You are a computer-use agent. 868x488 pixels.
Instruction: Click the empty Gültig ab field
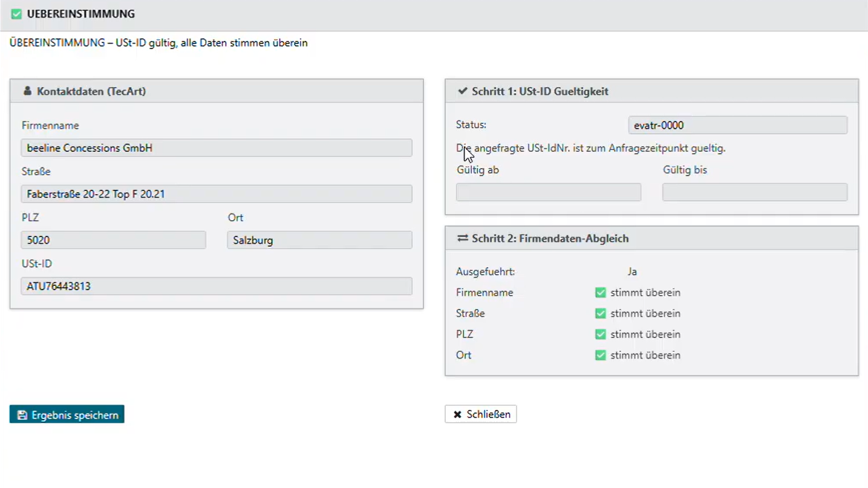click(x=549, y=192)
